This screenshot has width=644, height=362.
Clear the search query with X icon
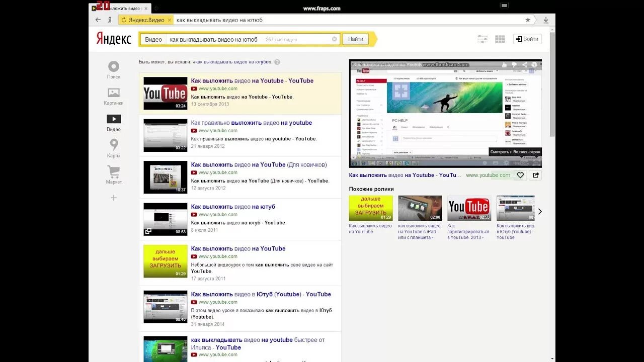tap(334, 39)
